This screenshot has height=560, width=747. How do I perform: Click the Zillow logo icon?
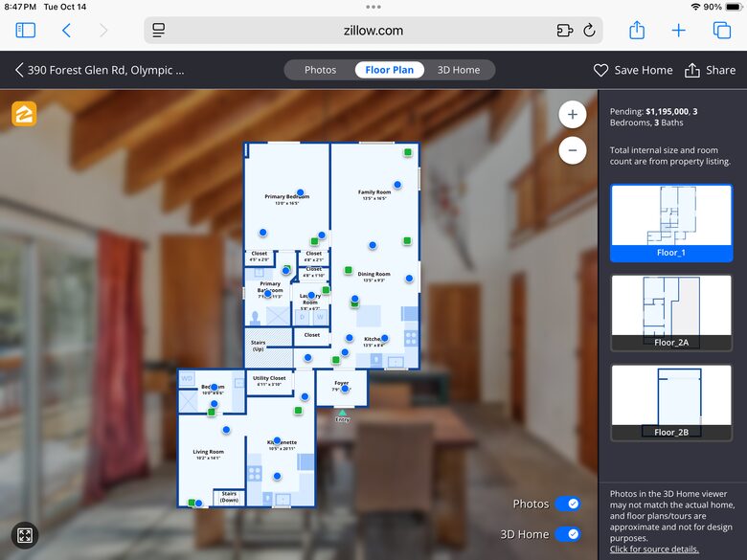(x=24, y=114)
